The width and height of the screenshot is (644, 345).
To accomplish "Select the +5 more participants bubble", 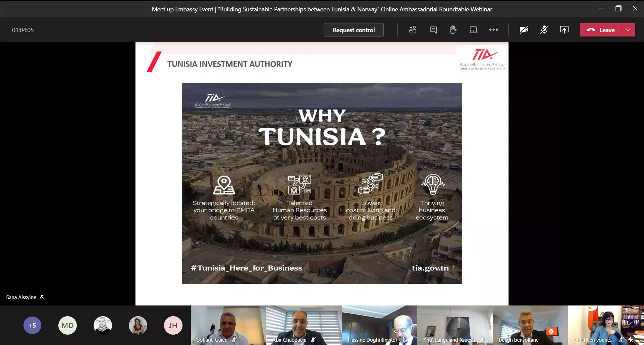I will coord(32,325).
